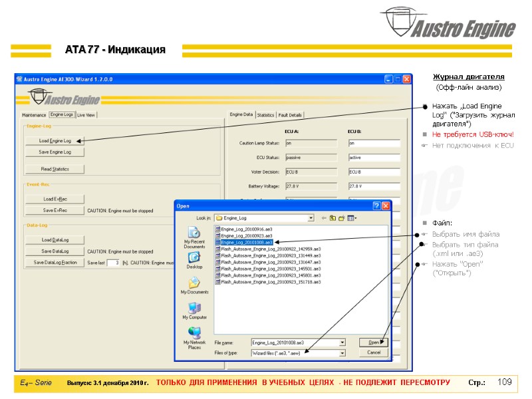Click the Save last hours input field
The width and height of the screenshot is (532, 399).
click(x=113, y=263)
